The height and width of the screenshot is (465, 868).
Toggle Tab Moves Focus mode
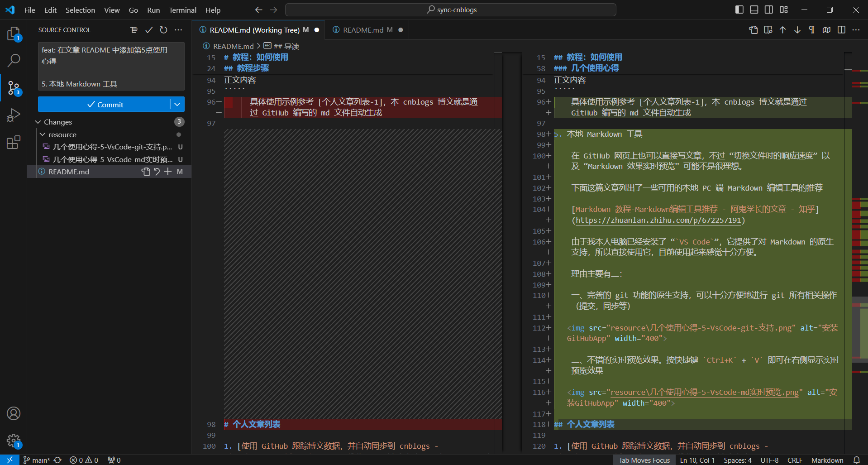(x=644, y=460)
